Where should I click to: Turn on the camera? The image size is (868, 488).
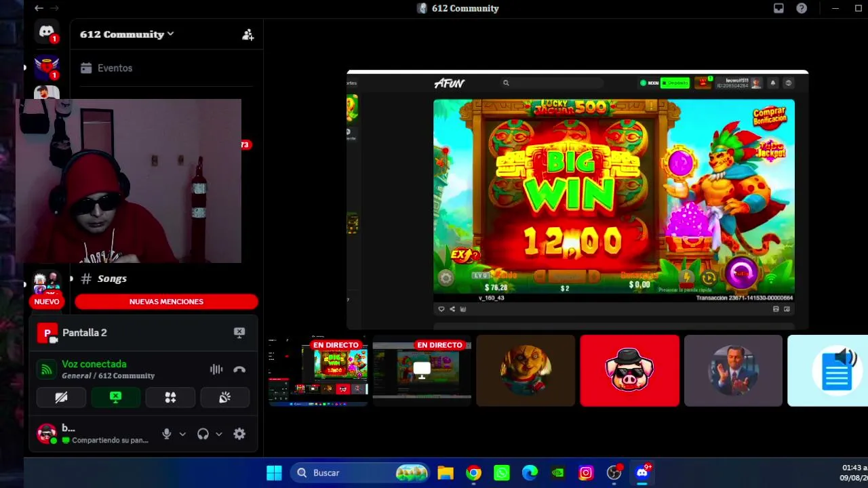tap(61, 398)
